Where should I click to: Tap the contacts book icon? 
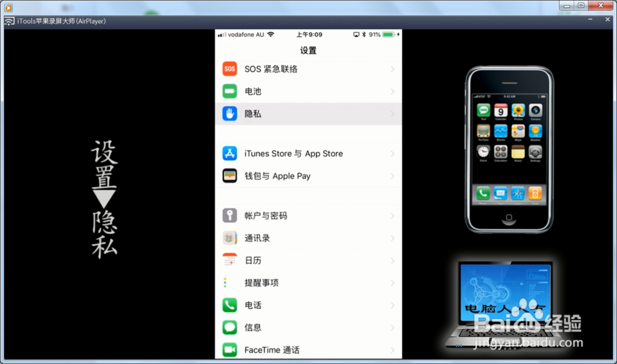click(230, 238)
